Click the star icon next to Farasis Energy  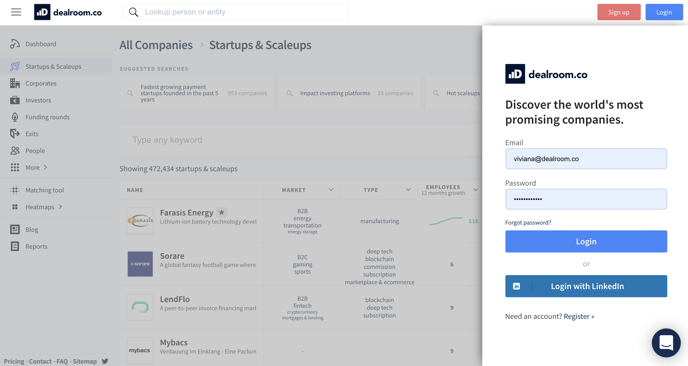coord(222,212)
